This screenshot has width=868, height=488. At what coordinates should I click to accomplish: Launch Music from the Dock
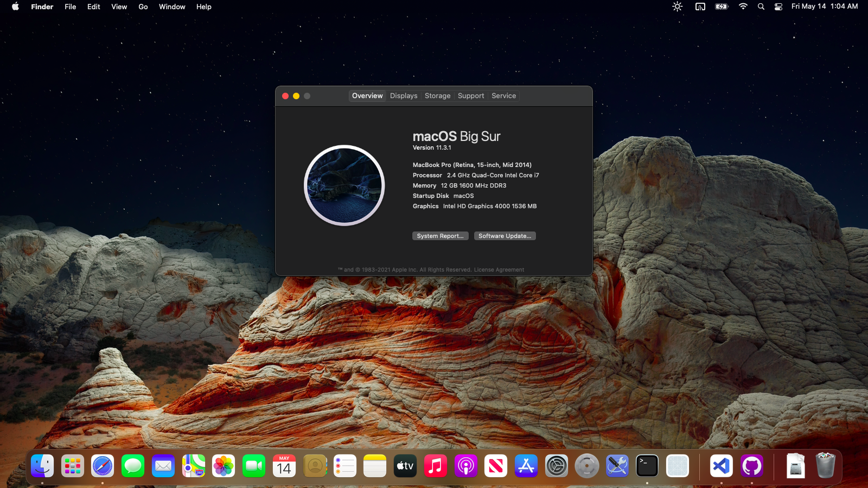coord(436,466)
